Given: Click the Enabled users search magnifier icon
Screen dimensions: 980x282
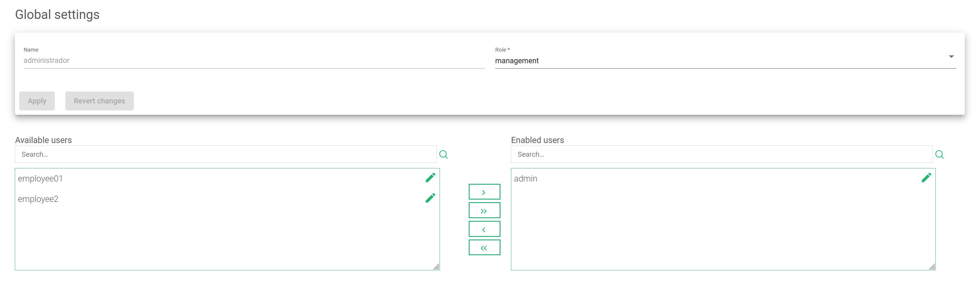Looking at the screenshot, I should (x=940, y=154).
